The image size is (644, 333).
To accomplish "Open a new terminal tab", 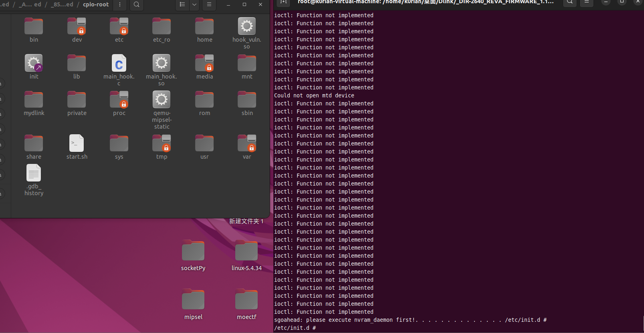I will click(x=283, y=2).
